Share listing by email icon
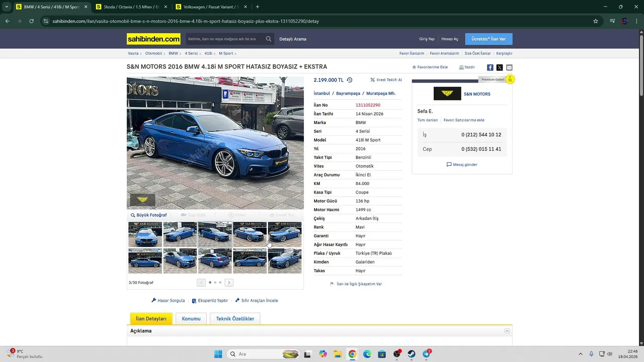The image size is (644, 362). pyautogui.click(x=509, y=67)
